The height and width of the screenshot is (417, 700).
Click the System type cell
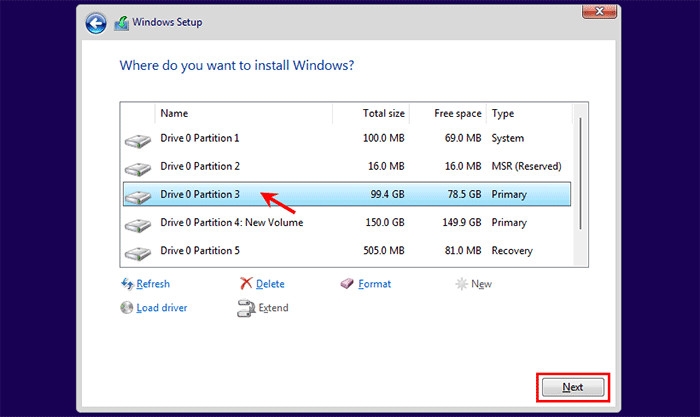(x=508, y=138)
